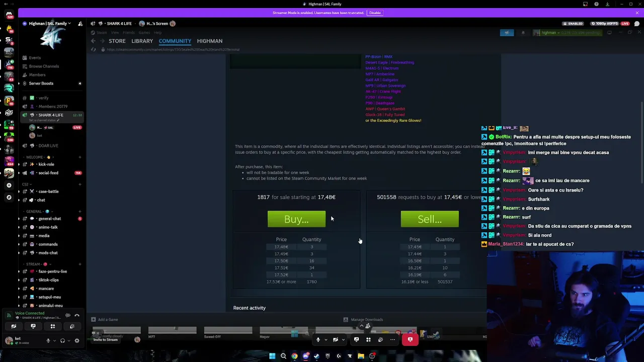Click Desert Eagle | Firebreathing item link
Image resolution: width=644 pixels, height=362 pixels.
389,62
